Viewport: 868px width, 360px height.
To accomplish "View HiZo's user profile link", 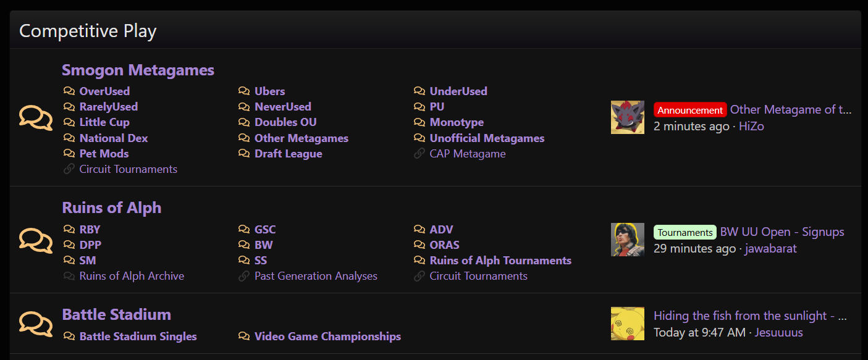I will (x=751, y=127).
